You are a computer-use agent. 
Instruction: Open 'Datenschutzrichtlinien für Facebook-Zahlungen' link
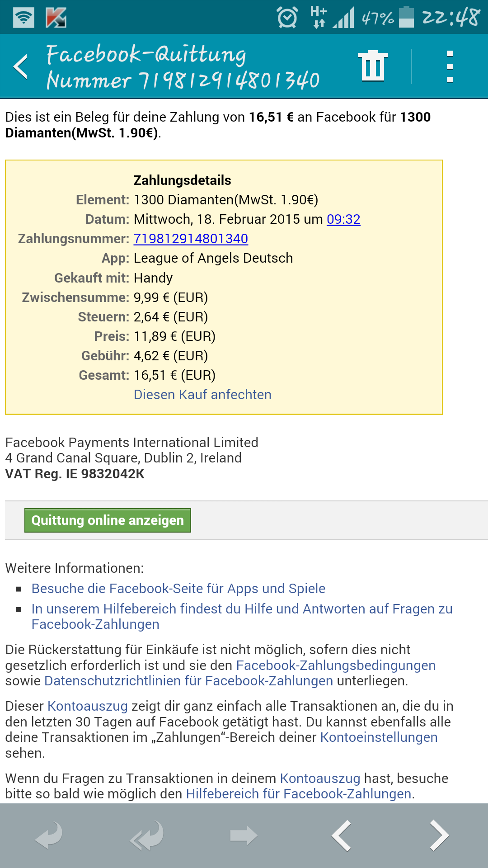[x=188, y=681]
